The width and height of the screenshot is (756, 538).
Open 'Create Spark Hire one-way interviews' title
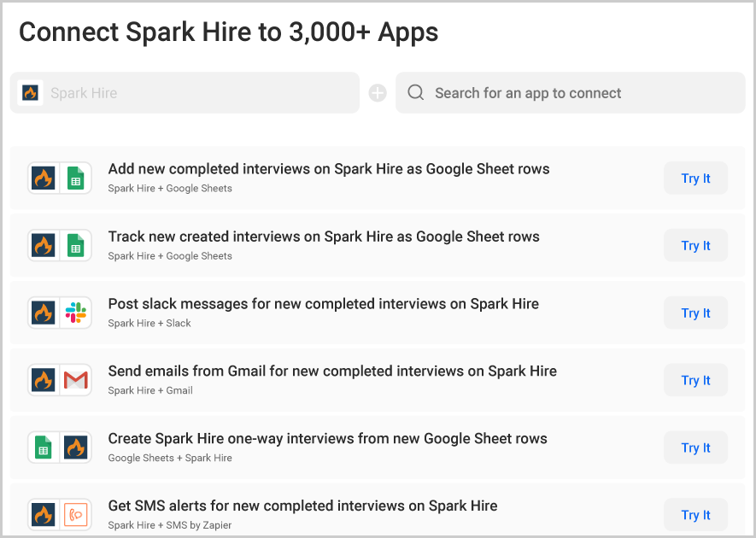click(x=327, y=438)
